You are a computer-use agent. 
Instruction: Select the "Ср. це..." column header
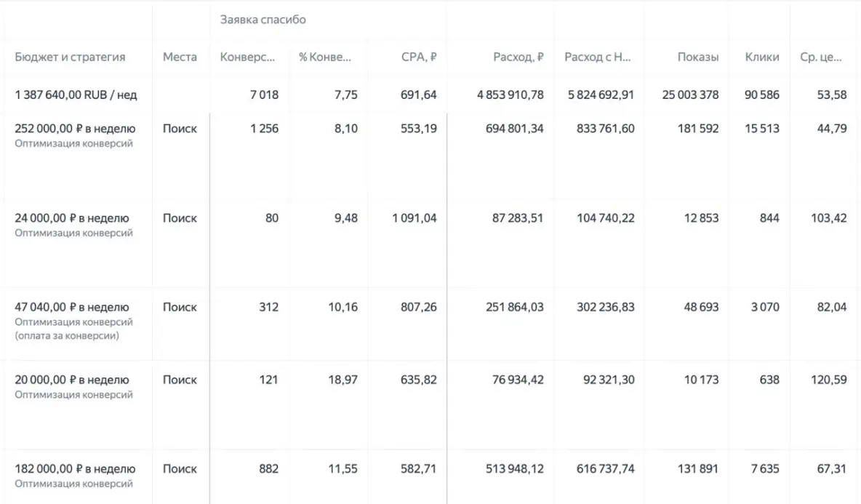tap(821, 57)
